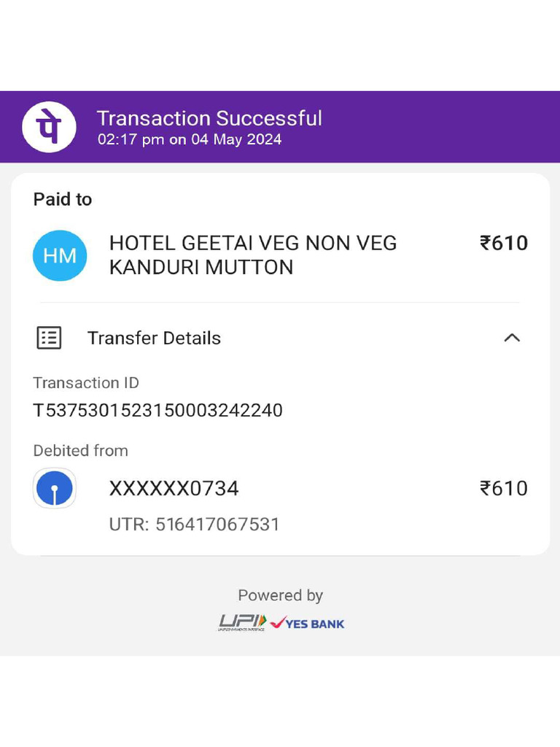Viewport: 560px width, 747px height.
Task: Click the paid amount ₹610 beside merchant
Action: [503, 243]
